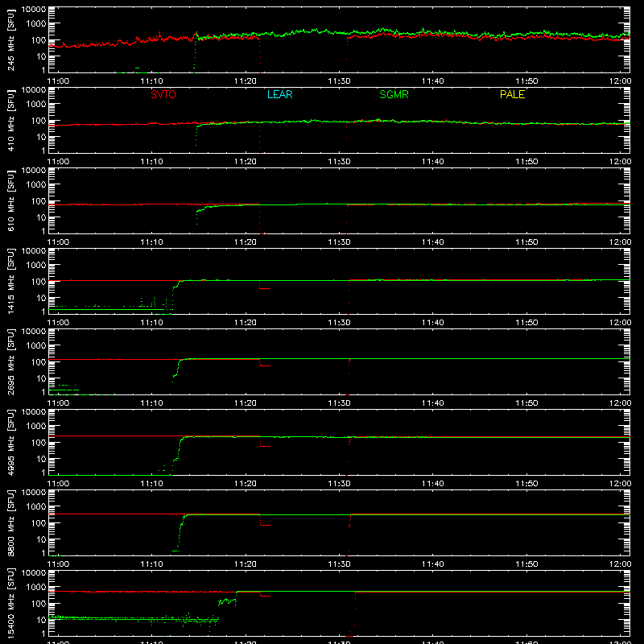Click the 11:50 tick label below 2695 MHz plot

526,403
